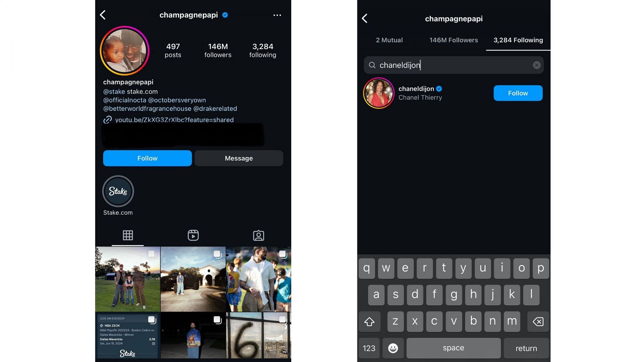
Task: Tap the Tagged posts icon in profile
Action: [258, 236]
